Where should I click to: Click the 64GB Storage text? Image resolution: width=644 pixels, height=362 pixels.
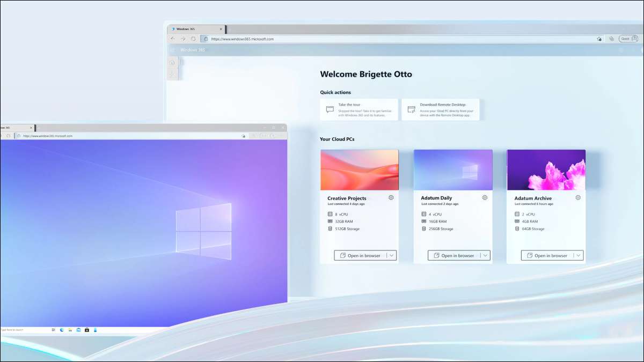pos(533,229)
